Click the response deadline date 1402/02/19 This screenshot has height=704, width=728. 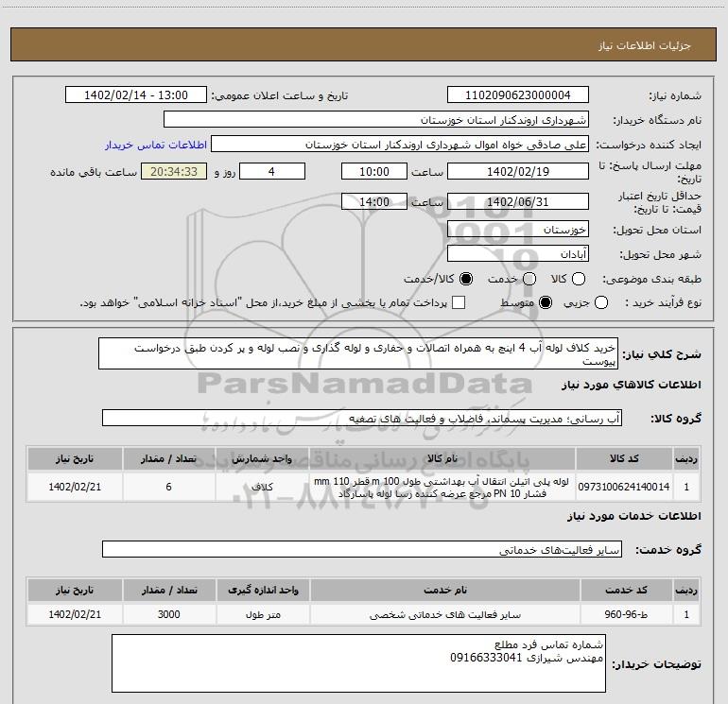(518, 171)
